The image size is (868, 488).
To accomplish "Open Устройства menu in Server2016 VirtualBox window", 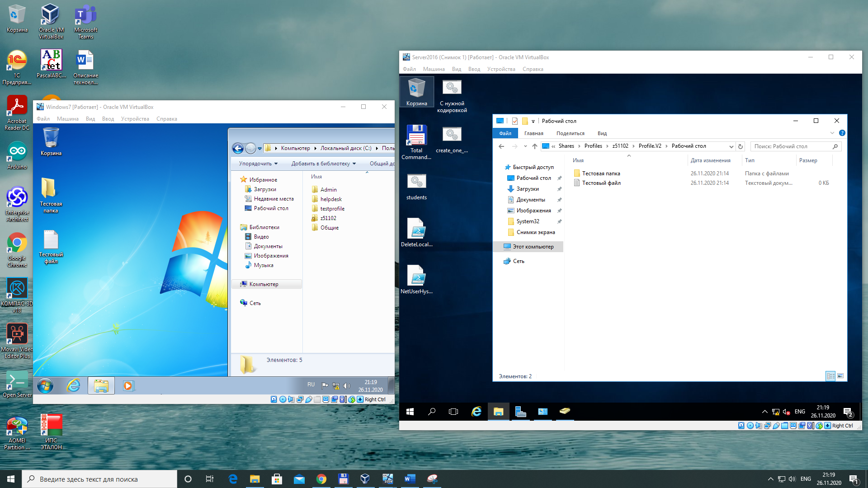I will [x=501, y=69].
